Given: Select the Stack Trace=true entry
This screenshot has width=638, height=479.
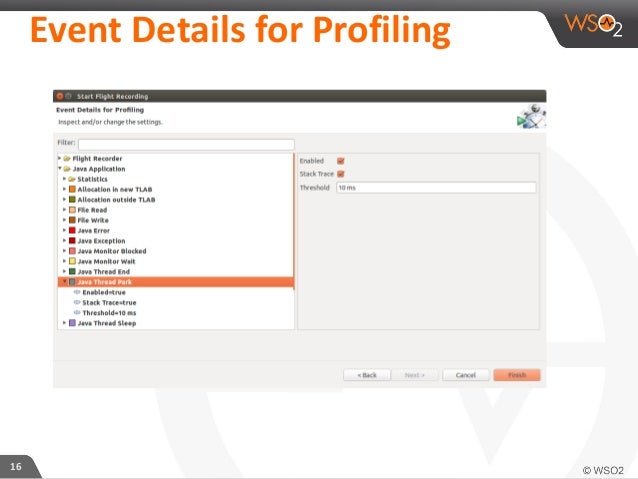Looking at the screenshot, I should click(x=109, y=302).
